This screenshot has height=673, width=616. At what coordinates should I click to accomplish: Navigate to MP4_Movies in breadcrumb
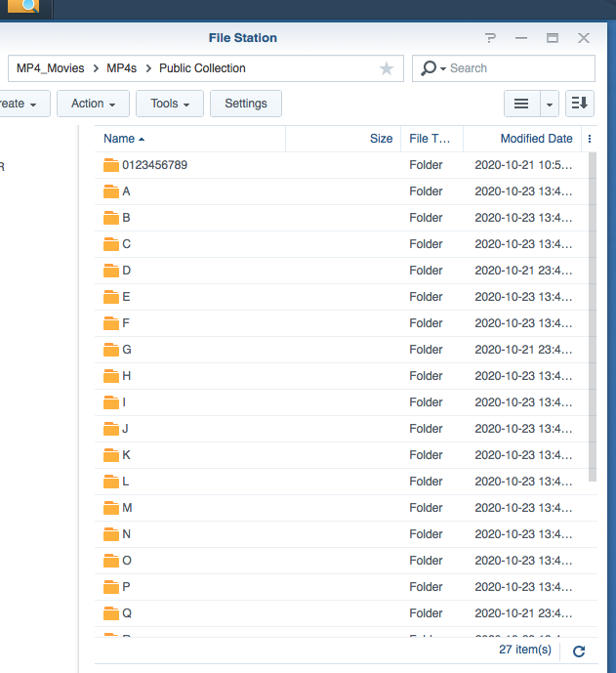[x=50, y=68]
